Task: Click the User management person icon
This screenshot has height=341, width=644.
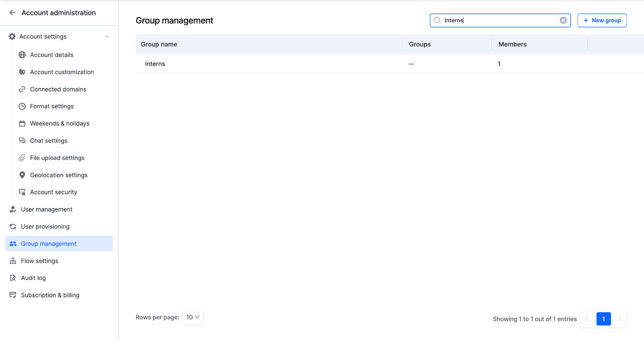Action: [13, 210]
